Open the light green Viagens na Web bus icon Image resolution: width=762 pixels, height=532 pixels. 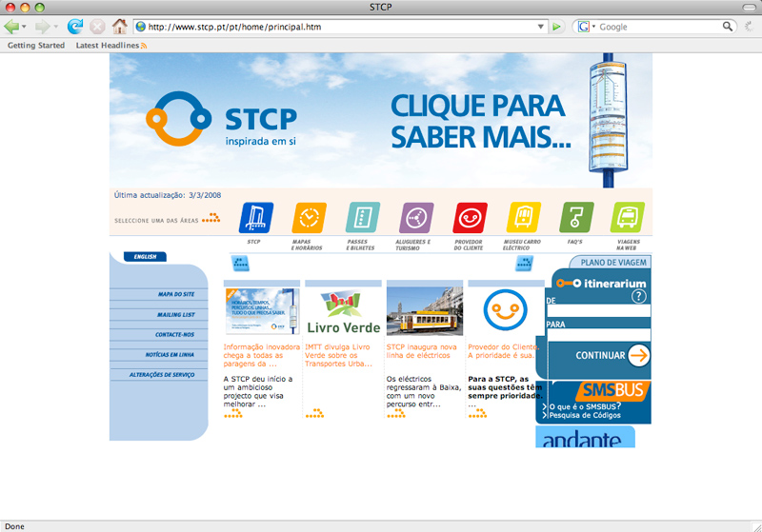[628, 217]
